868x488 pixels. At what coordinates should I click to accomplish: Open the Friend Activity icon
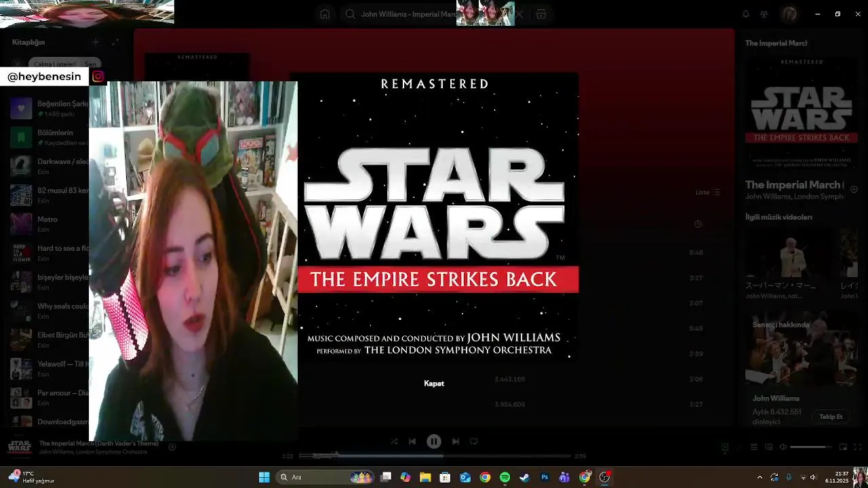(x=764, y=14)
